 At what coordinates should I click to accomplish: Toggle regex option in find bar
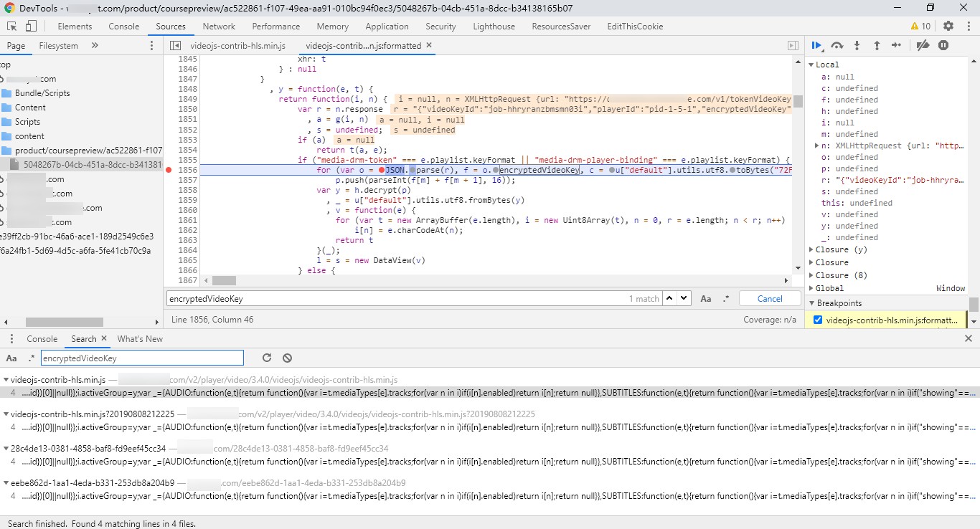(x=725, y=298)
